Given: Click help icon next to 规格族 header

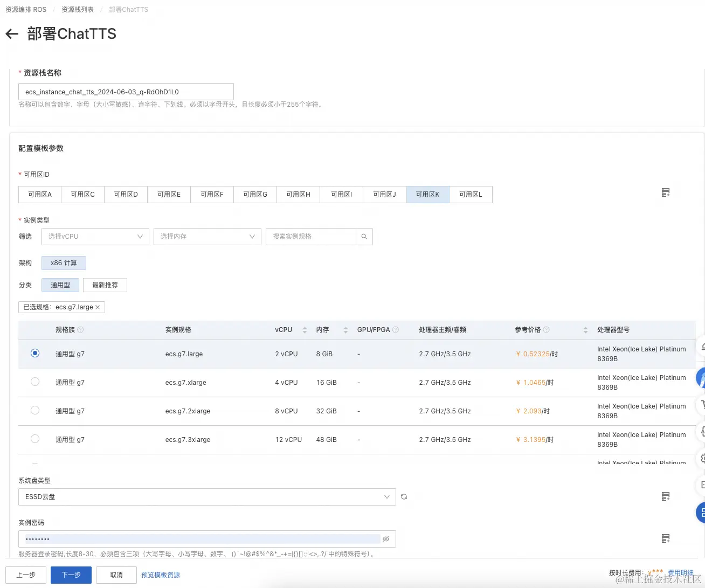Looking at the screenshot, I should (80, 330).
